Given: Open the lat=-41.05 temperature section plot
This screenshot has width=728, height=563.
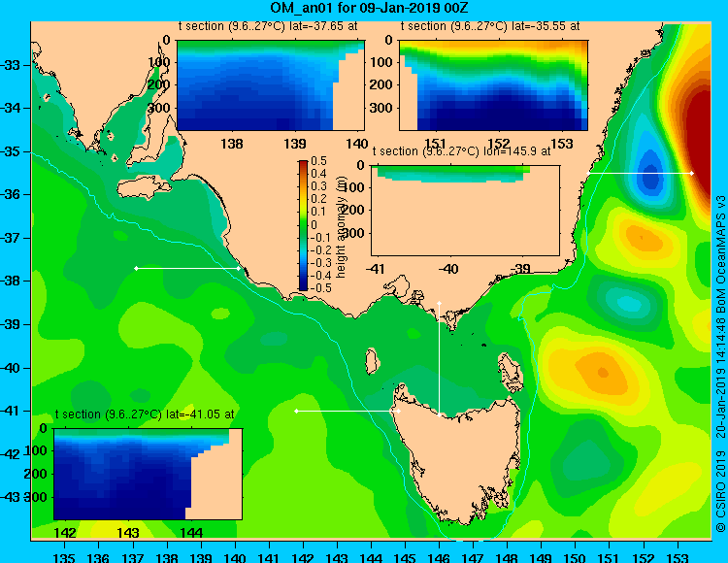Looking at the screenshot, I should [x=149, y=474].
